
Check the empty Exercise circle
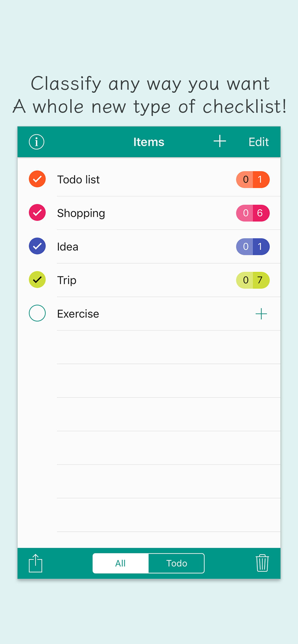tap(37, 313)
